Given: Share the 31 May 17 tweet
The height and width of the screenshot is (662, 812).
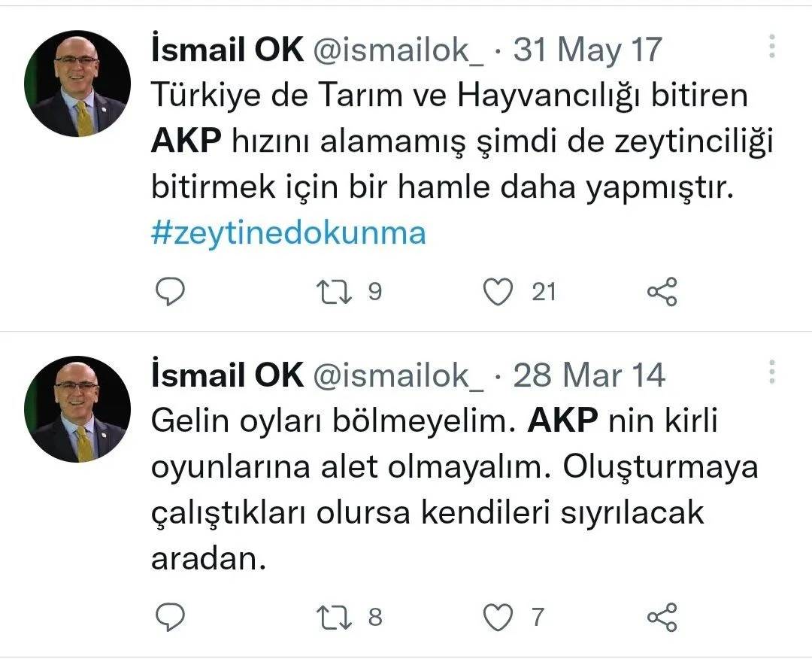Looking at the screenshot, I should (662, 292).
